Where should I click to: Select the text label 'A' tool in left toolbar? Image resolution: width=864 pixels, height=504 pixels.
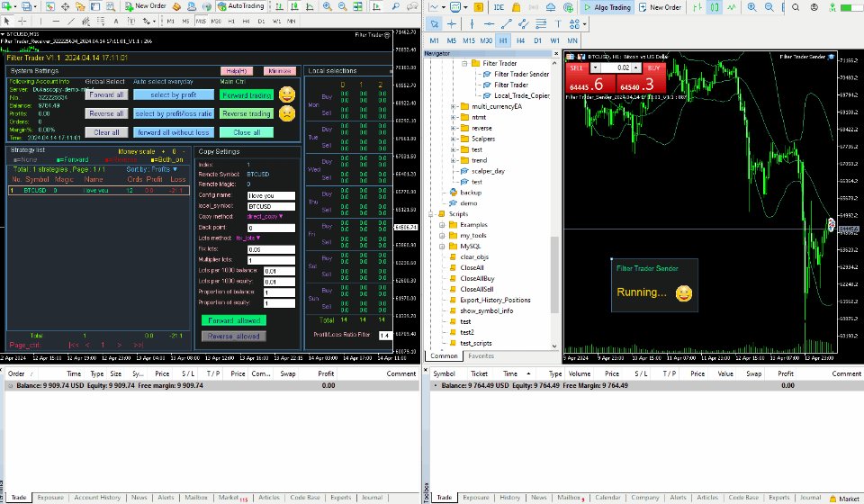[116, 21]
